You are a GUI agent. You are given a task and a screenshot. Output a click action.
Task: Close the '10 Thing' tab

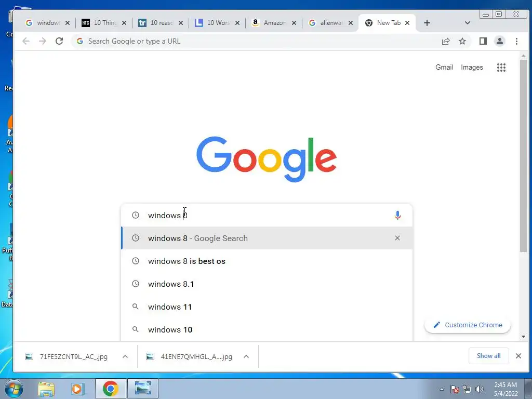click(124, 23)
